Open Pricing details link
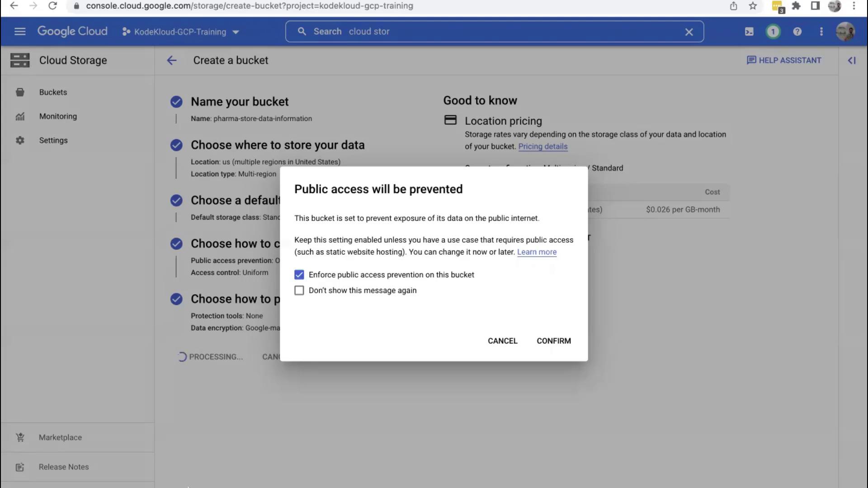This screenshot has height=488, width=868. [x=542, y=146]
